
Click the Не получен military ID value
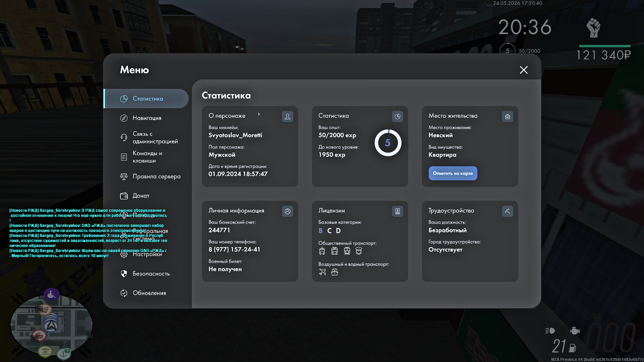[x=225, y=269]
